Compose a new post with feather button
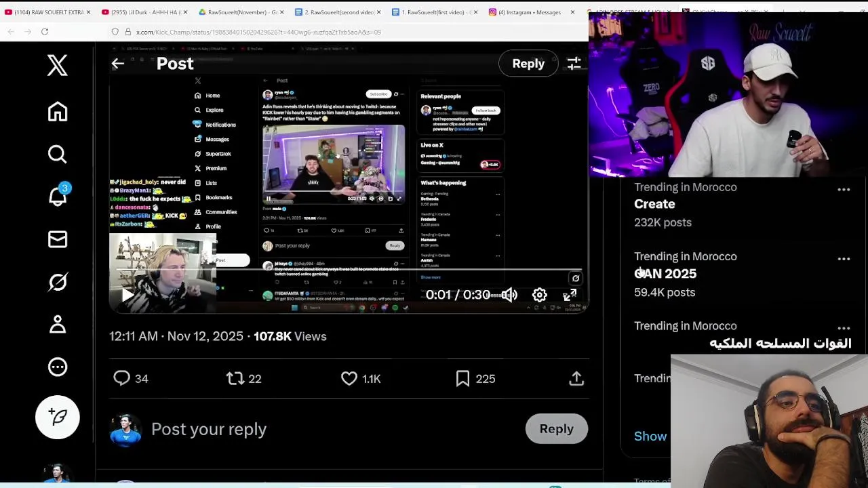Viewport: 868px width, 488px height. pyautogui.click(x=58, y=417)
